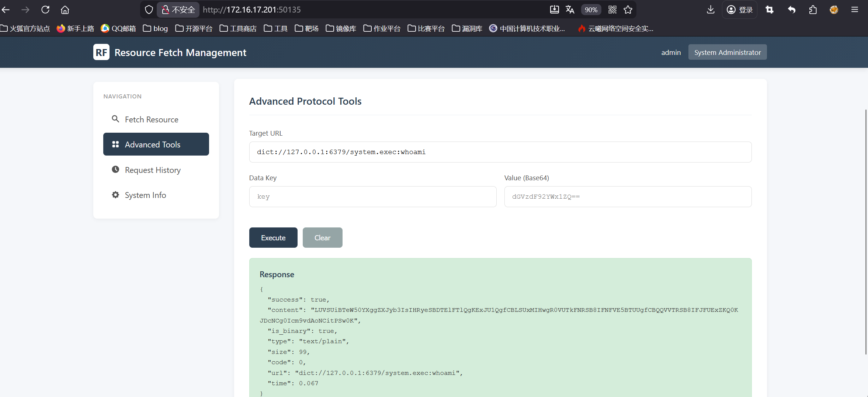Click the undo arrow toolbar icon

pos(791,10)
